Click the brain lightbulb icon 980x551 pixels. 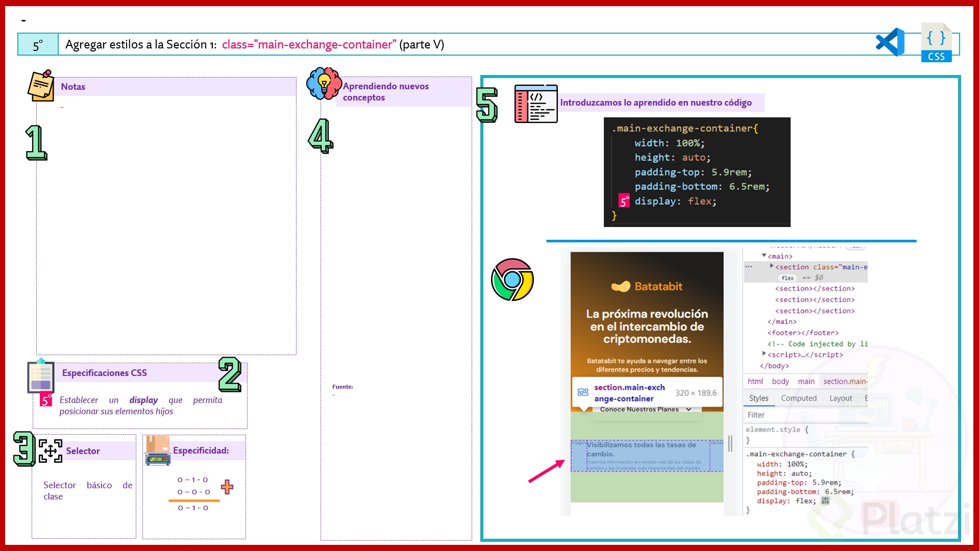(324, 83)
